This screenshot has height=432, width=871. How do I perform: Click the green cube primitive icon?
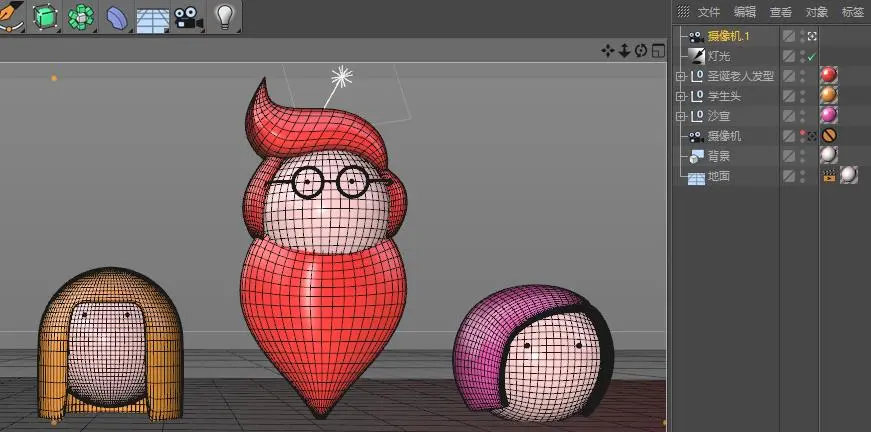point(45,16)
